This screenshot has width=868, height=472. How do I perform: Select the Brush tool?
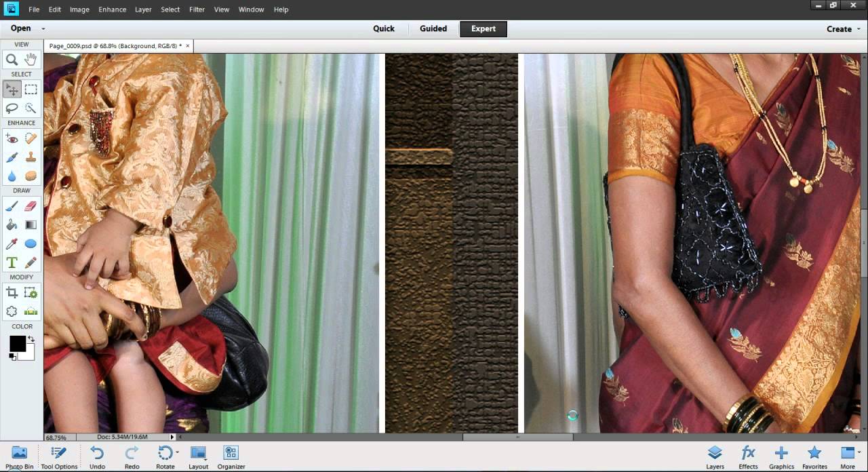pyautogui.click(x=12, y=206)
